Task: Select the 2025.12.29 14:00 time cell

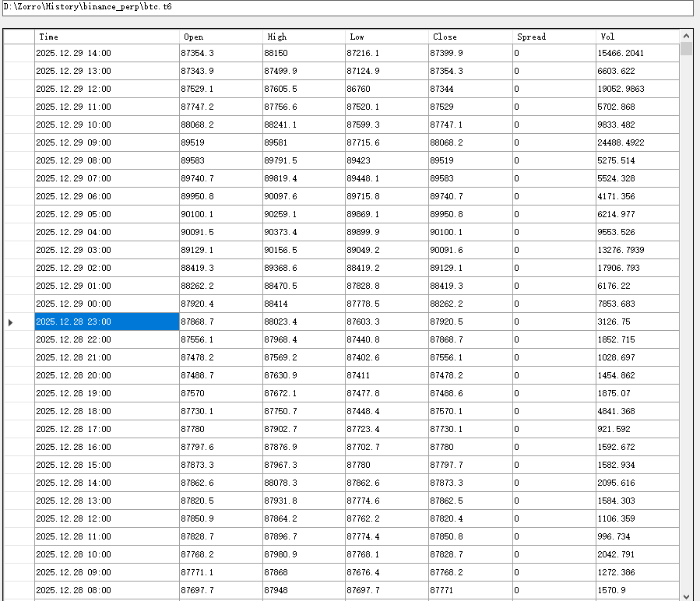Action: point(107,53)
